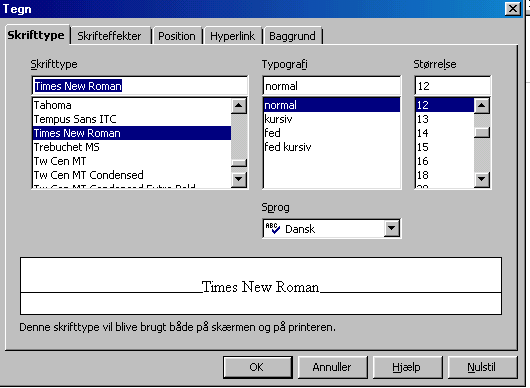Confirm with the OK button
Viewport: 530px width, 388px height.
coord(258,367)
